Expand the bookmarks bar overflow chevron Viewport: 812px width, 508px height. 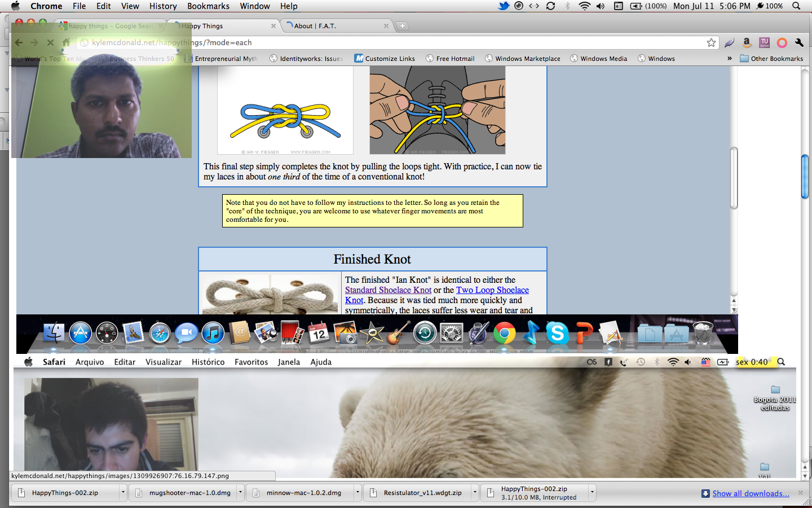point(729,58)
